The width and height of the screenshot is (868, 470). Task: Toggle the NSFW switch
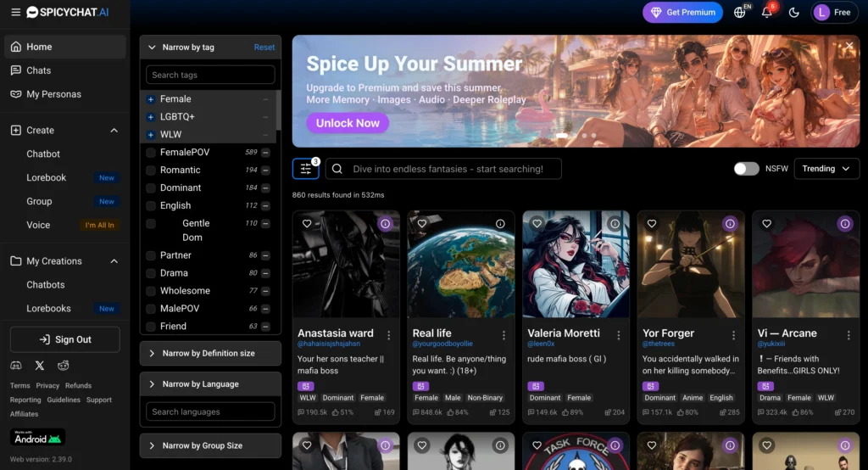746,169
